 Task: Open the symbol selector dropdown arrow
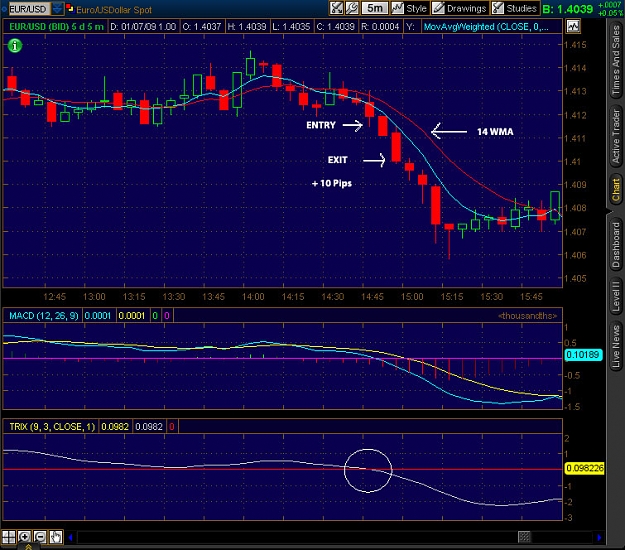pyautogui.click(x=57, y=9)
